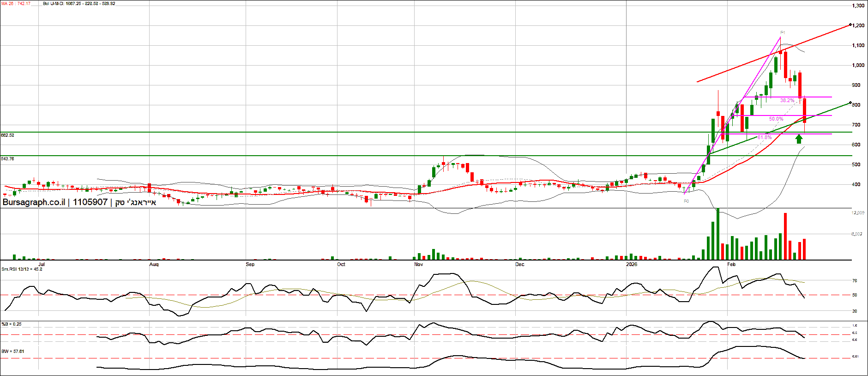868x376 pixels.
Task: Click the Nov label on time axis
Action: [418, 264]
